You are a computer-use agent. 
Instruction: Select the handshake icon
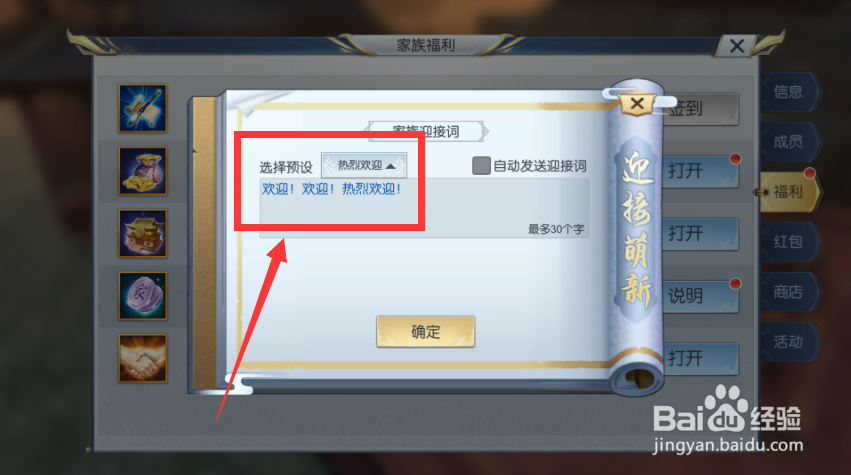143,358
